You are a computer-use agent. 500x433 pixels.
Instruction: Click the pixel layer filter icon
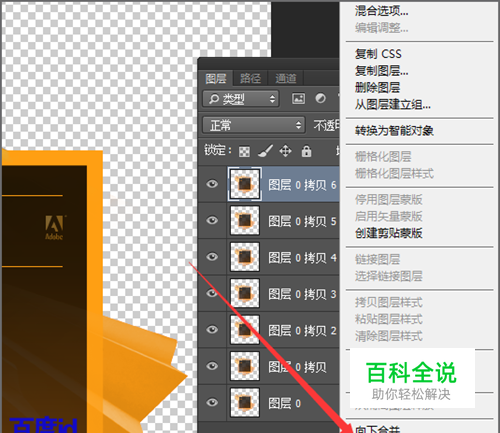point(298,99)
